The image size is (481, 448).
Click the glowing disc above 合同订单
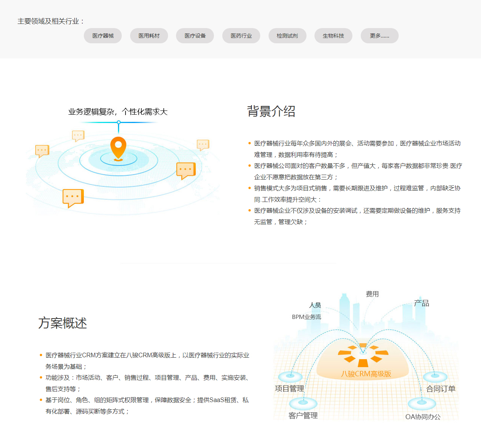coord(435,377)
